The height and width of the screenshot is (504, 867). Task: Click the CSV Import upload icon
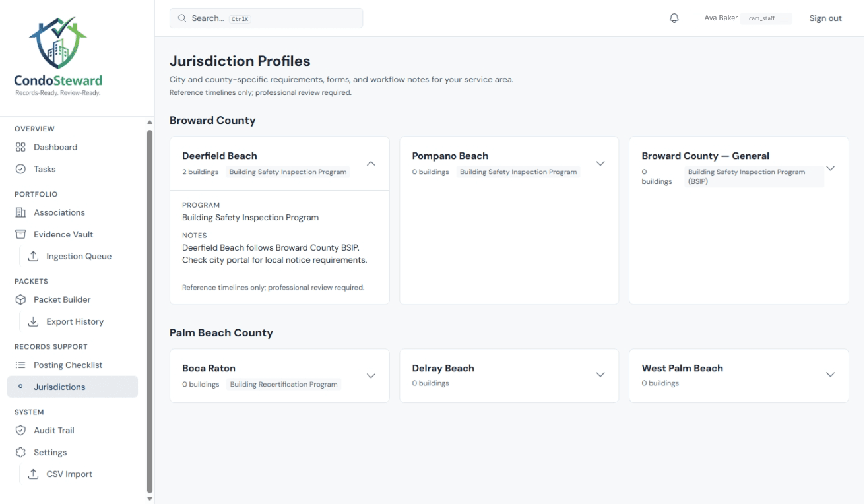point(33,474)
